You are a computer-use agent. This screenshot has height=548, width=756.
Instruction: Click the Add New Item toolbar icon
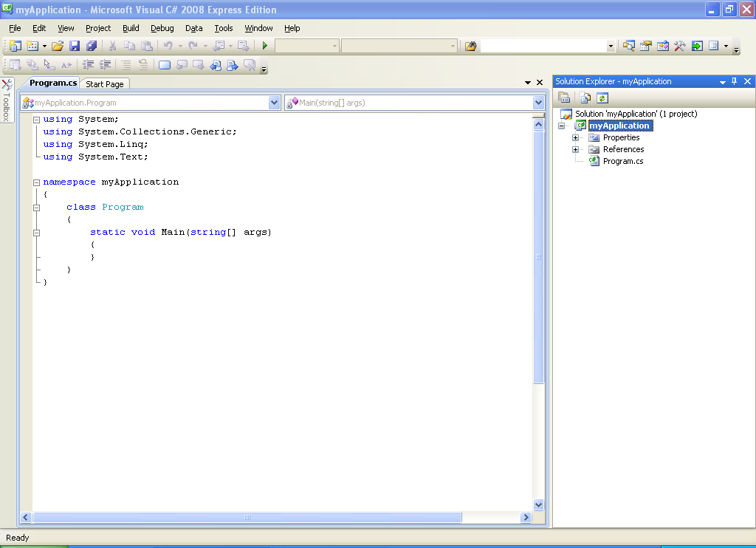click(x=32, y=46)
